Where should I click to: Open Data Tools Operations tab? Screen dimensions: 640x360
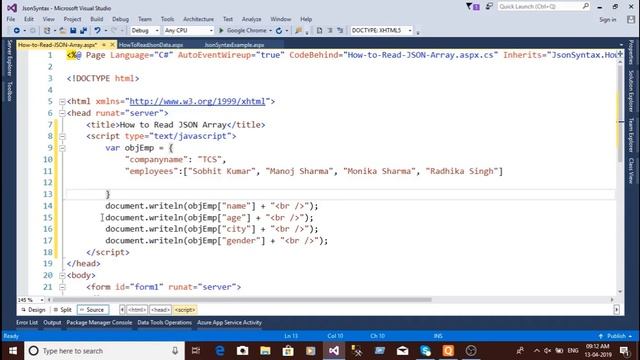[x=164, y=322]
